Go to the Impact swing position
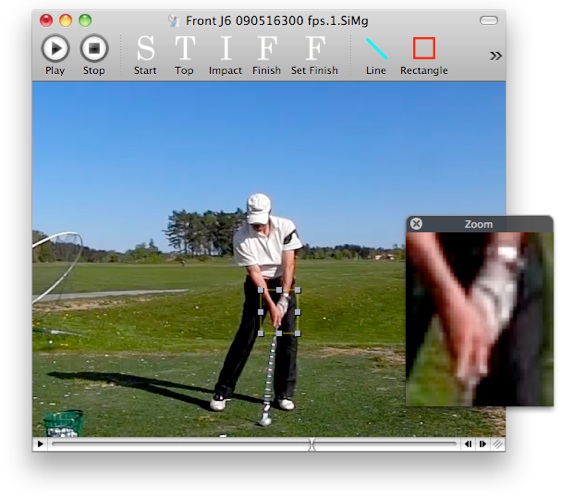The height and width of the screenshot is (500, 574). pos(225,55)
